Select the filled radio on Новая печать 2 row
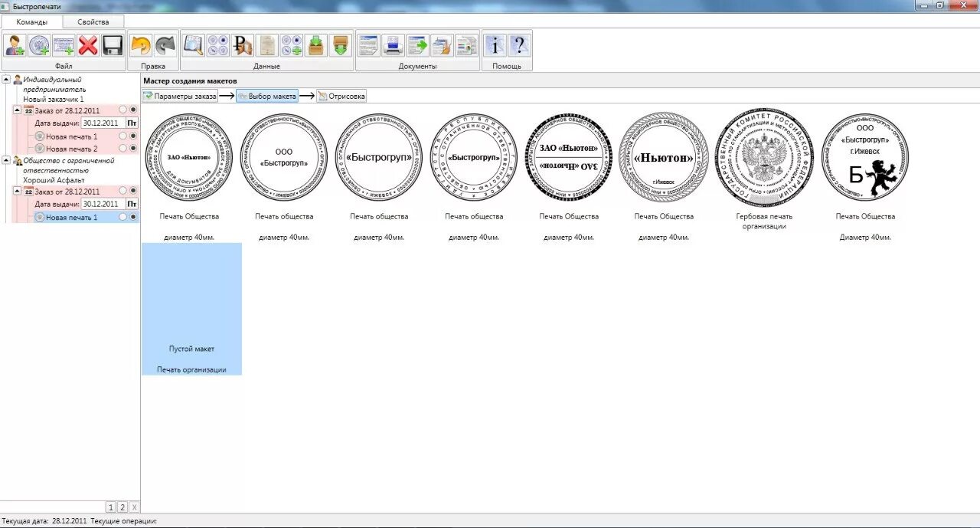 [133, 148]
